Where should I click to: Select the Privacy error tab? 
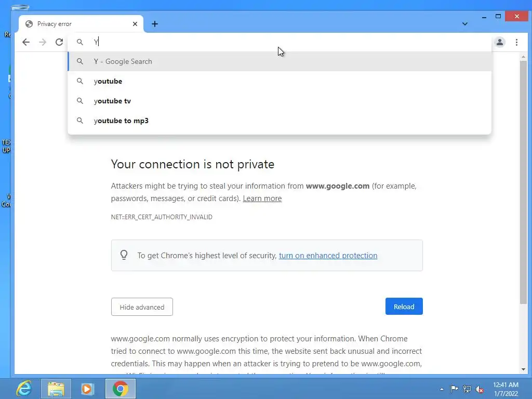81,24
